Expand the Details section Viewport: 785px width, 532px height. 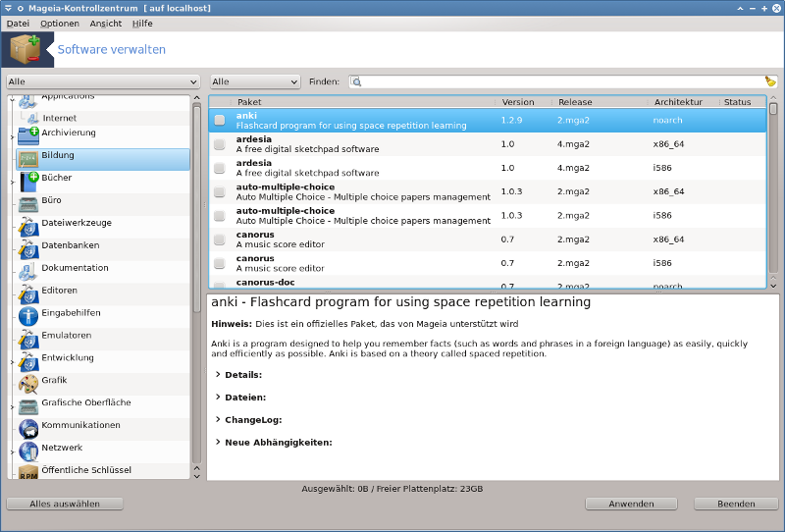click(x=218, y=374)
